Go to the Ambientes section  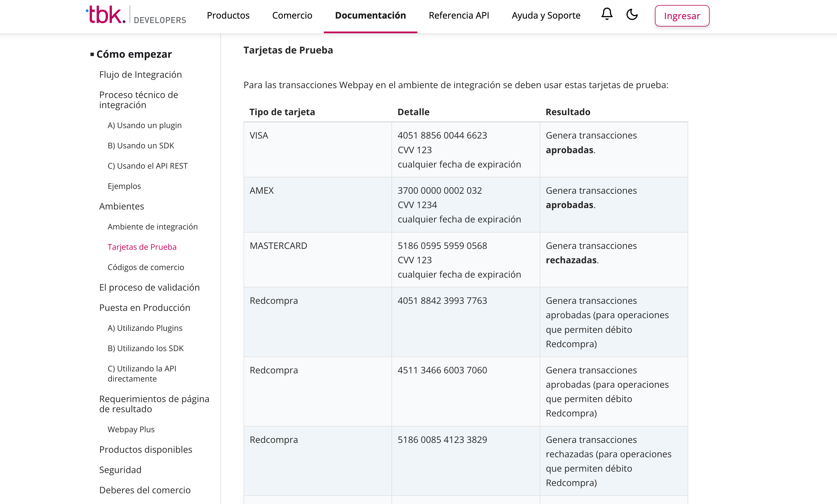121,206
